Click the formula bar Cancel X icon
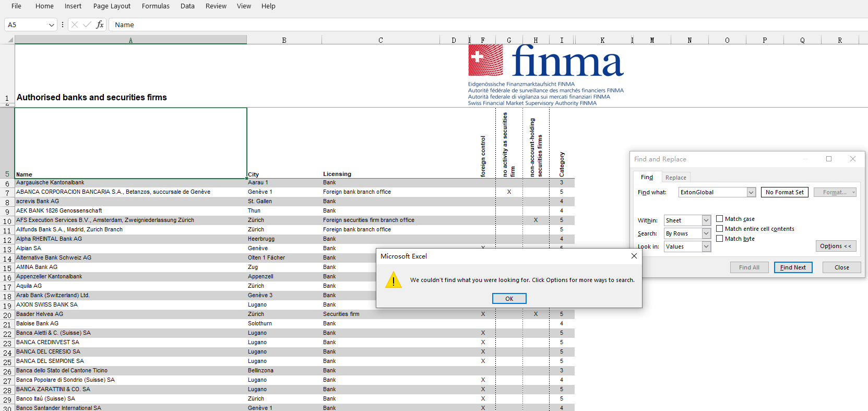 75,25
